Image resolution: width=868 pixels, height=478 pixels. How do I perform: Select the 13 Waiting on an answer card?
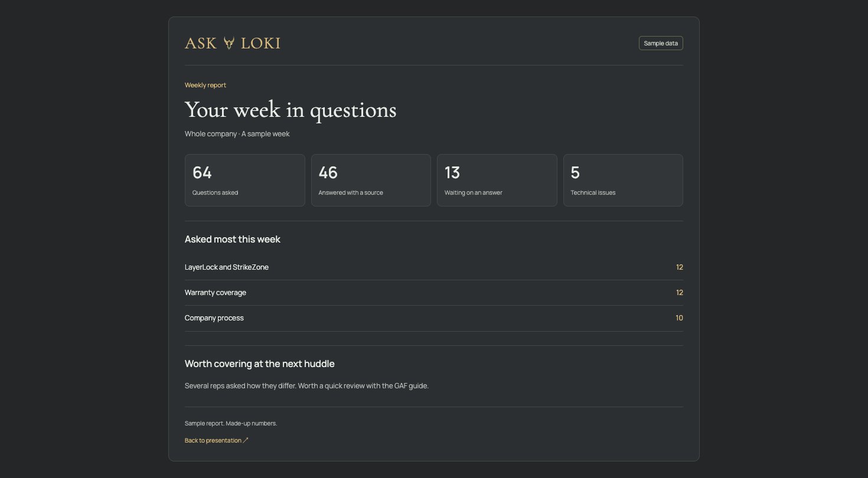pos(497,181)
